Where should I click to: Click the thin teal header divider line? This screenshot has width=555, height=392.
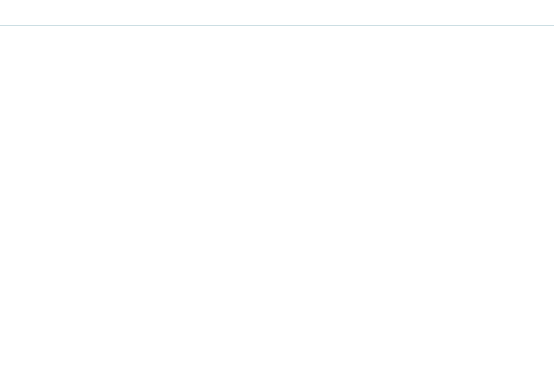tap(278, 26)
